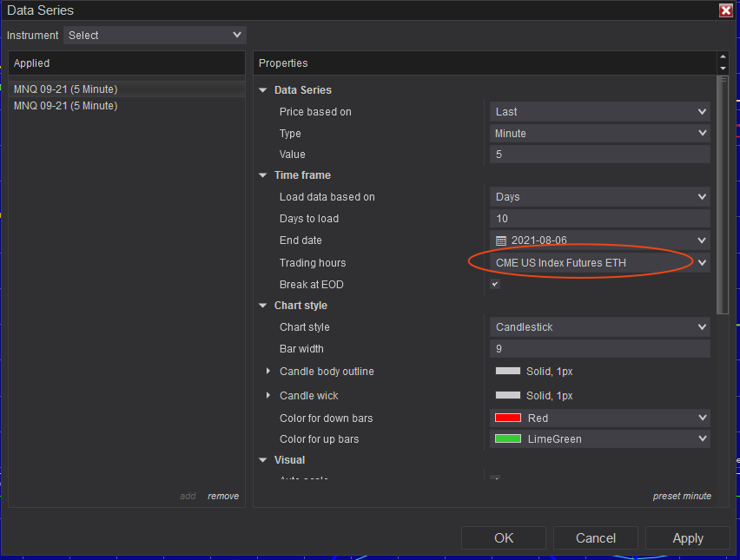Toggle the Break at EOD checkbox
Image resolution: width=740 pixels, height=560 pixels.
495,284
